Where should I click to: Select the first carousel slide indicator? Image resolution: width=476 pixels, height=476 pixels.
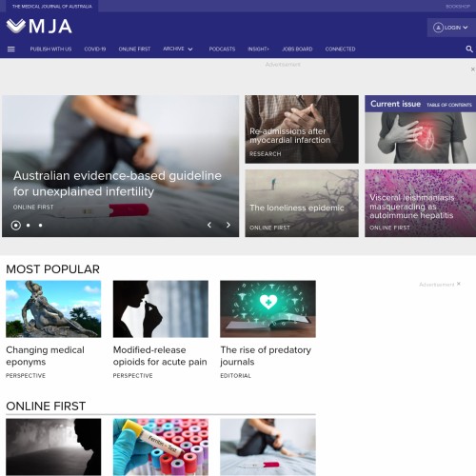pos(16,226)
